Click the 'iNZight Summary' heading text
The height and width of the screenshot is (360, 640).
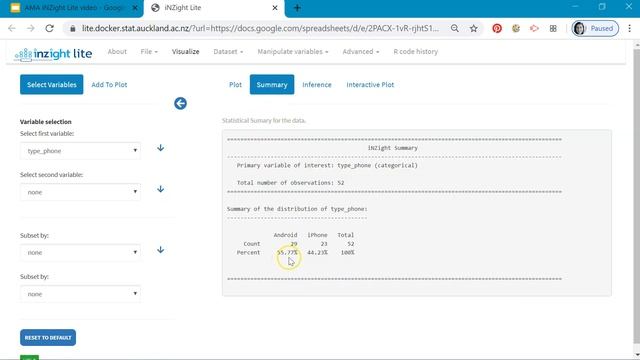click(x=392, y=148)
